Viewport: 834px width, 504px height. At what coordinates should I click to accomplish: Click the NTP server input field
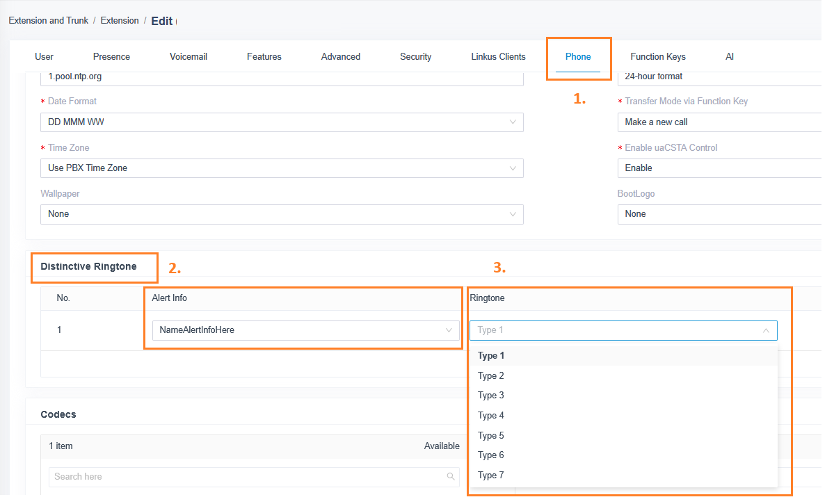281,77
